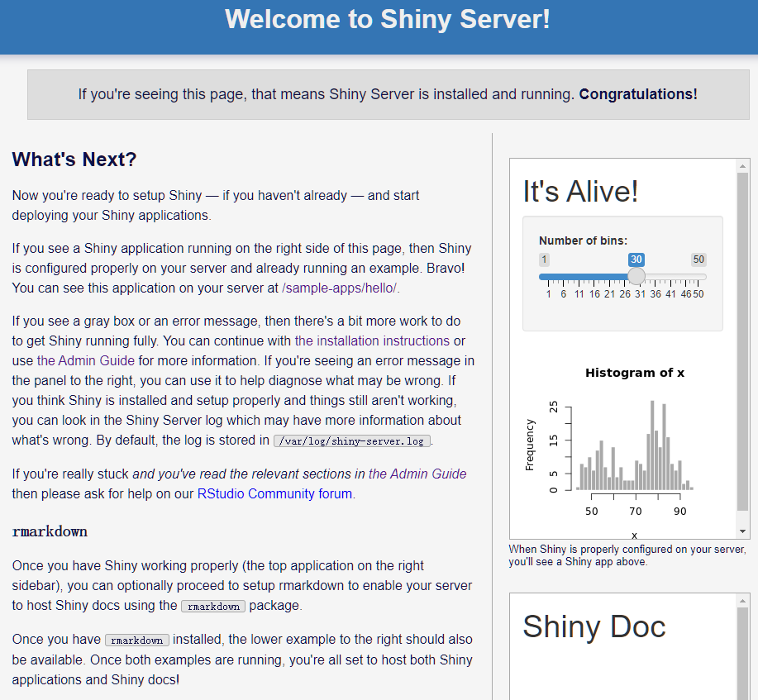
Task: Click the slider current value '30'
Action: (x=636, y=260)
